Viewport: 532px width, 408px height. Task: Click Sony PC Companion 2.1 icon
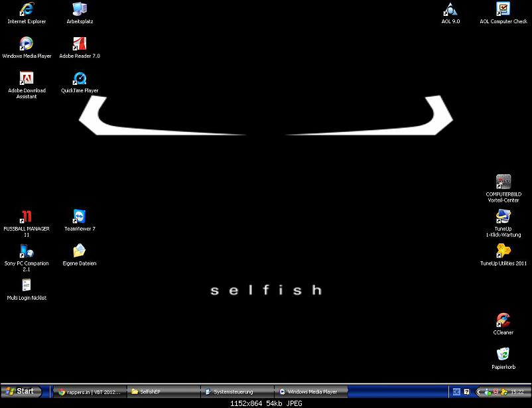[x=27, y=251]
